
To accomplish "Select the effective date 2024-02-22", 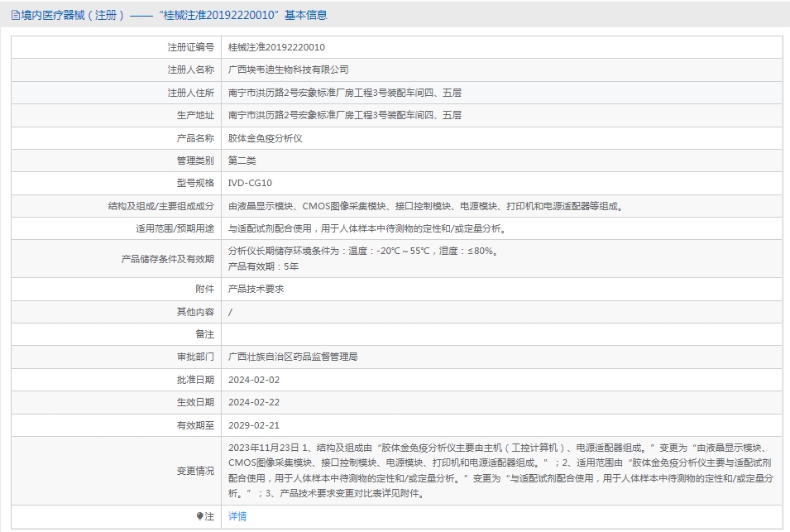I will tap(254, 402).
